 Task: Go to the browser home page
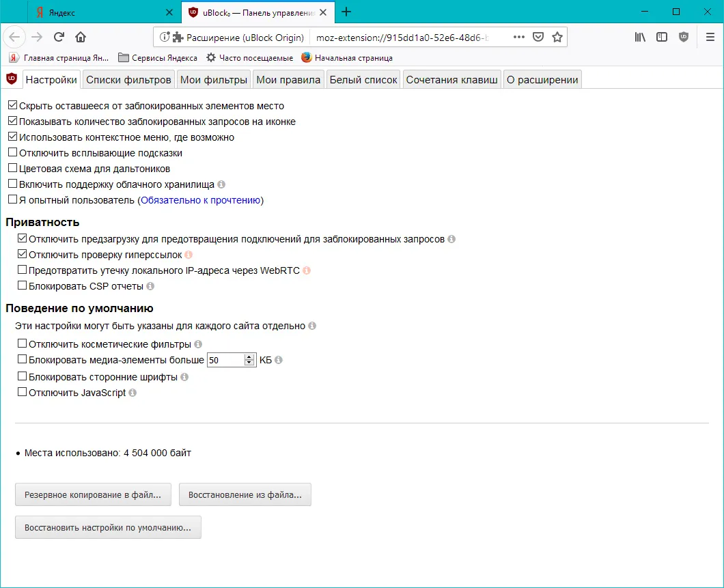pyautogui.click(x=81, y=37)
